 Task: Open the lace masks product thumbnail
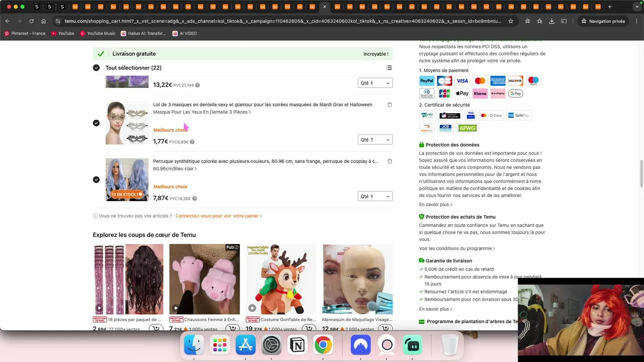tap(127, 123)
